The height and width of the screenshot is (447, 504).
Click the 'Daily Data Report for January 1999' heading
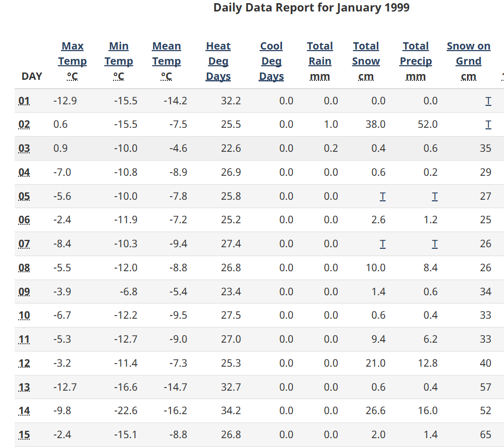pos(312,8)
